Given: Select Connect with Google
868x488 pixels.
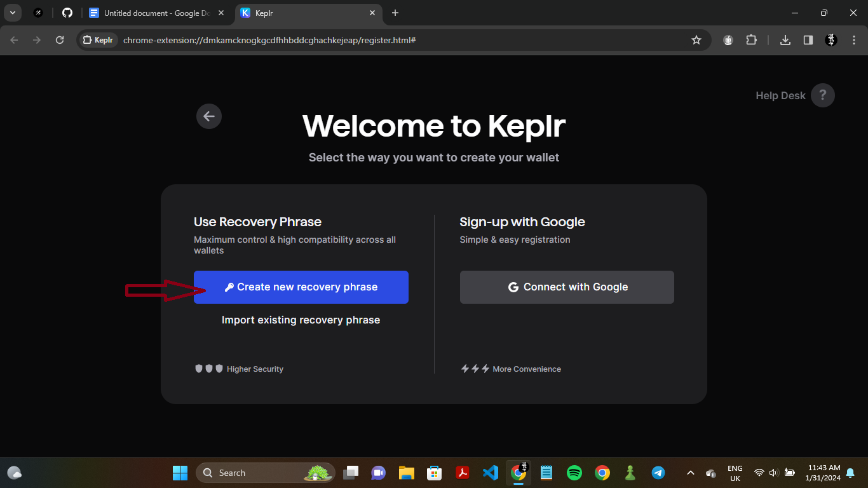Looking at the screenshot, I should pos(567,287).
